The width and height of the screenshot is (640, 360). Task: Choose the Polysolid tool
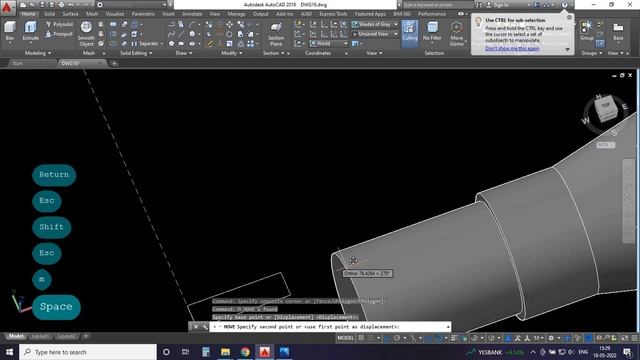(x=60, y=24)
